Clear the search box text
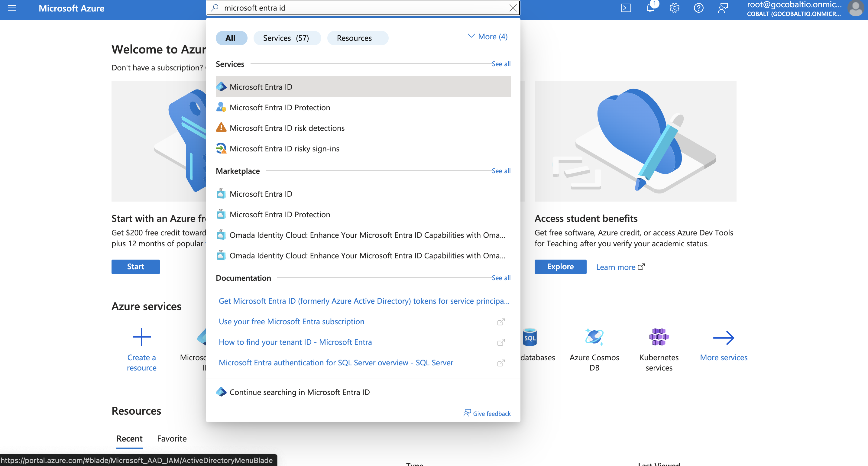Viewport: 868px width, 466px height. (513, 8)
